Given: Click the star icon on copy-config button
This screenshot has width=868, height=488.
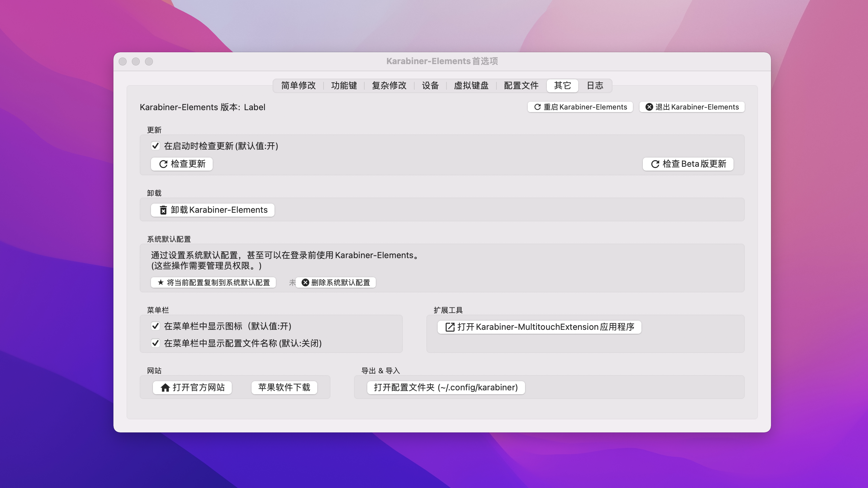Looking at the screenshot, I should click(161, 282).
